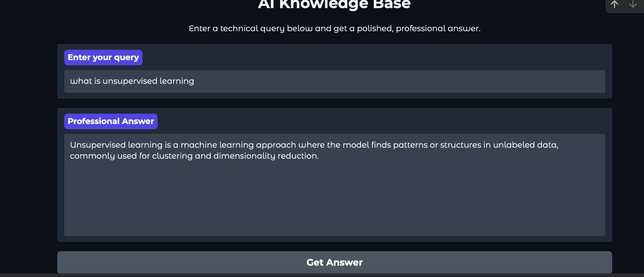Click the word 'what' in the query
The height and width of the screenshot is (277, 644).
tap(81, 81)
